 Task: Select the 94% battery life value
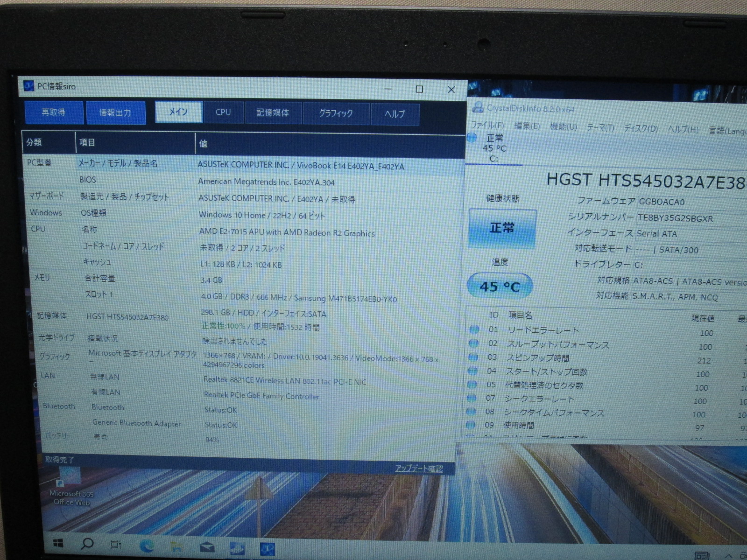pyautogui.click(x=212, y=440)
